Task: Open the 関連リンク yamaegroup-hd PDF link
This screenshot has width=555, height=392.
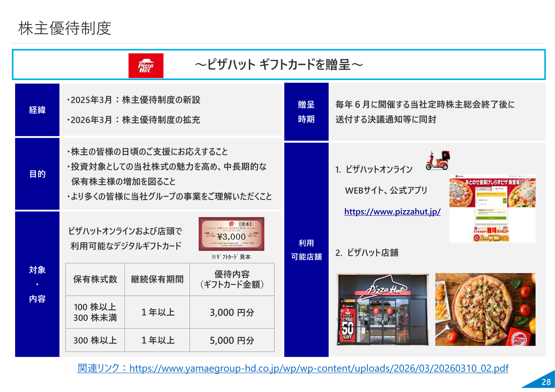Action: tap(293, 368)
